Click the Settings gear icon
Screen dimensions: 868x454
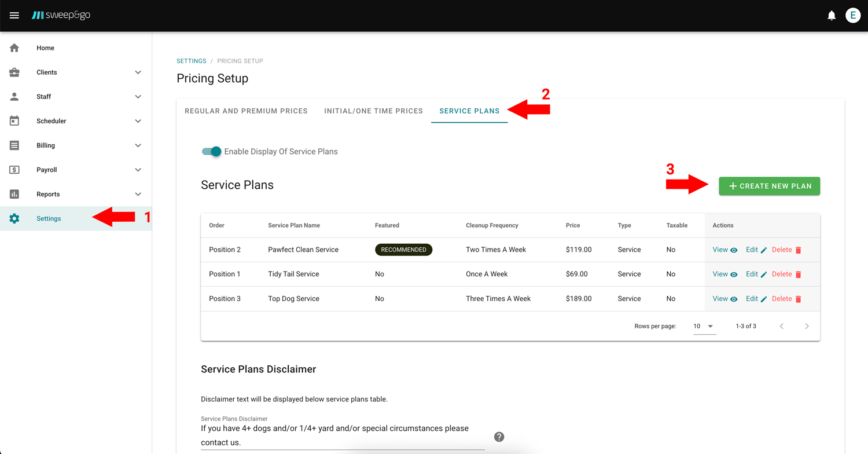[14, 218]
